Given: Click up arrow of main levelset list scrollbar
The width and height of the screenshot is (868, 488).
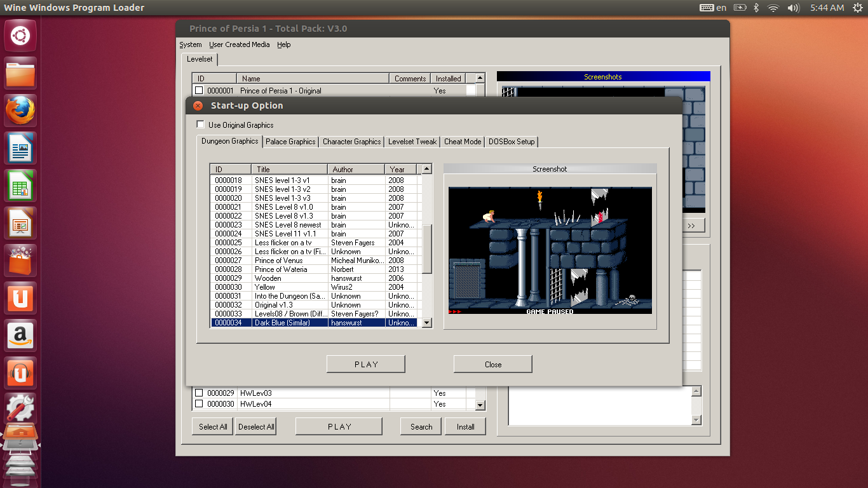Looking at the screenshot, I should [x=480, y=78].
